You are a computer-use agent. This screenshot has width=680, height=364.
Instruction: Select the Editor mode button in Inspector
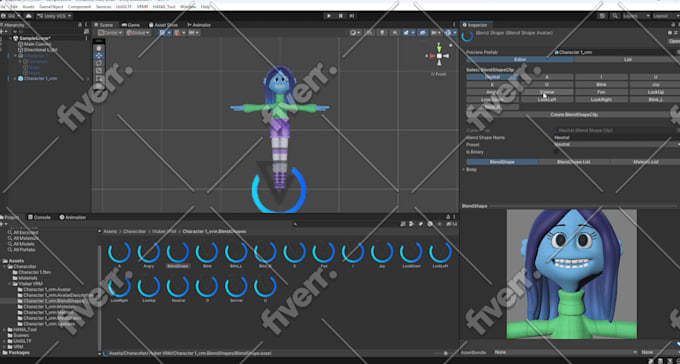click(x=520, y=59)
